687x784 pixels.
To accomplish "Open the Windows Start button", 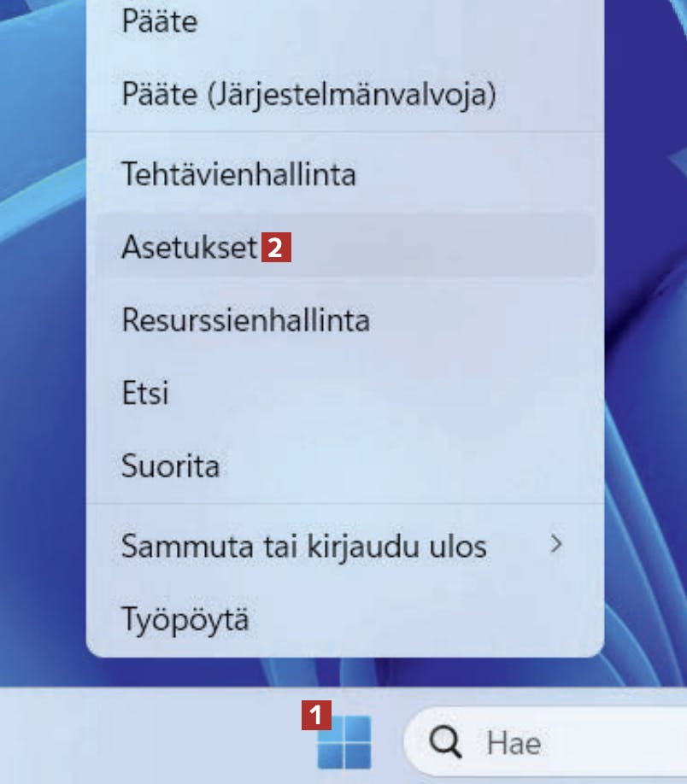I will 344,742.
